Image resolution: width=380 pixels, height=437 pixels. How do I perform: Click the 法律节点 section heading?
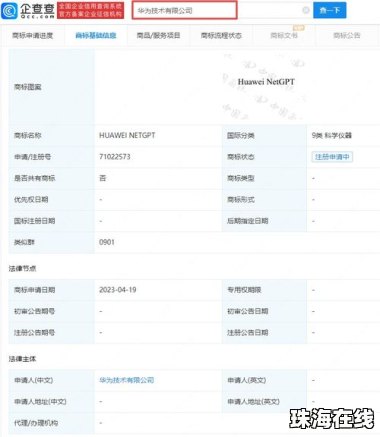tap(22, 268)
